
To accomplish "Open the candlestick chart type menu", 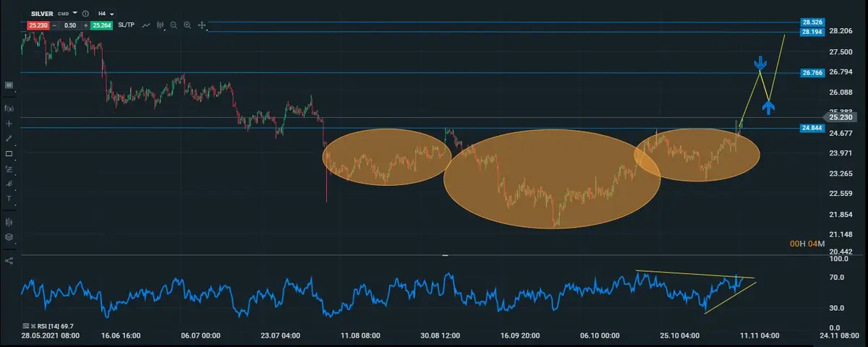I will click(160, 25).
